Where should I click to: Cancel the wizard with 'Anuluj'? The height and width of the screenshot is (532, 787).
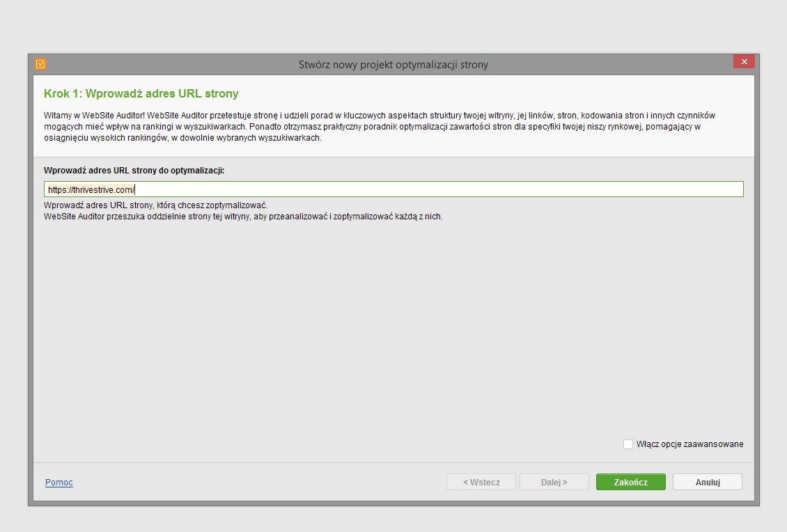pyautogui.click(x=707, y=482)
